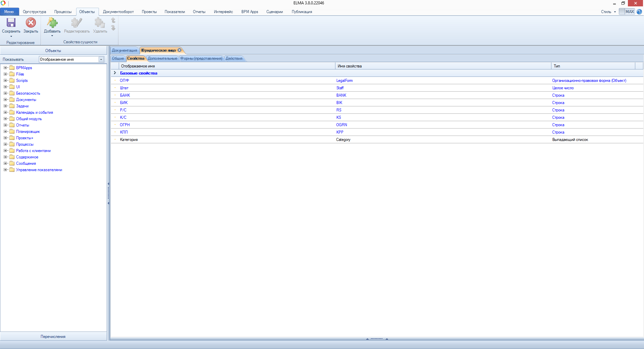Select the ОГРН property row
Image resolution: width=644 pixels, height=349 pixels.
tap(125, 125)
